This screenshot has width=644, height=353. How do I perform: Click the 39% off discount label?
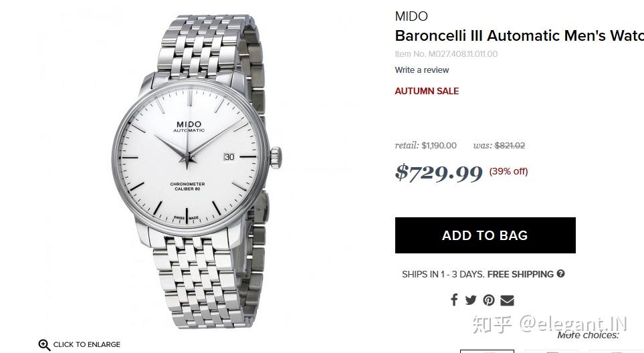coord(508,172)
